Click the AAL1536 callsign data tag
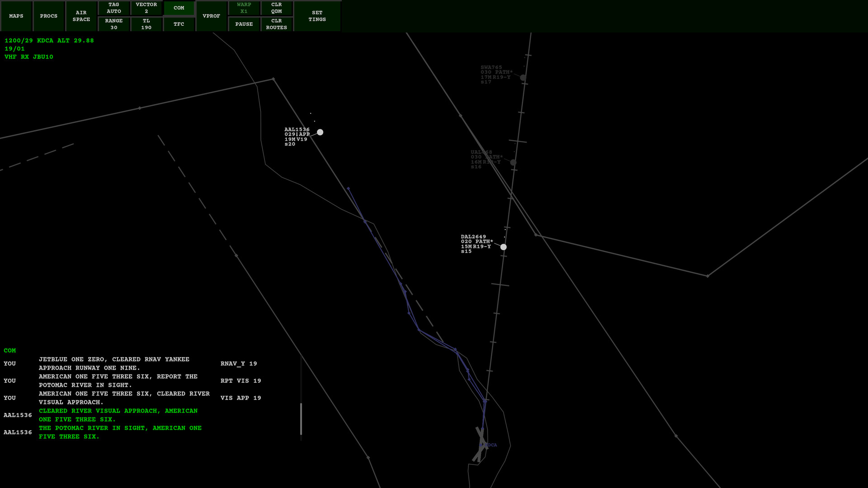This screenshot has height=488, width=868. (x=297, y=130)
